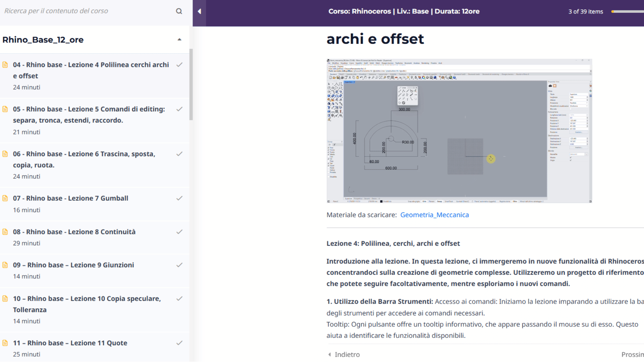Open lesson 06 Trascina, sposta, copia, ruota
The width and height of the screenshot is (644, 362).
point(84,159)
